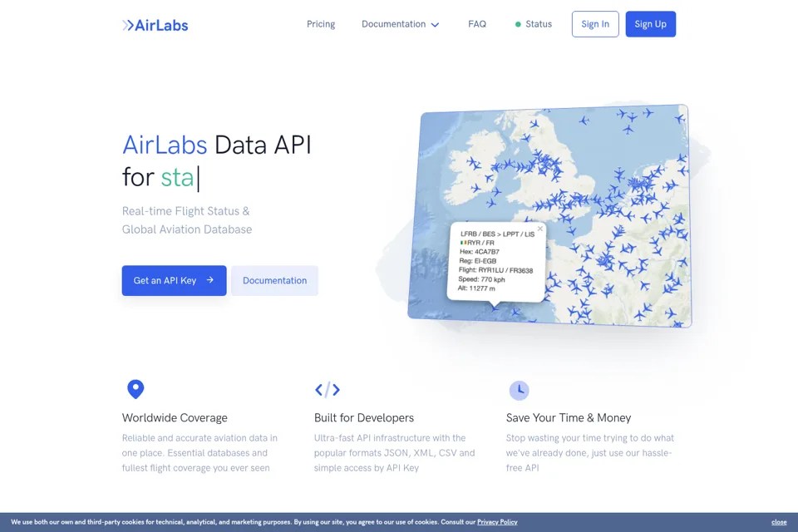This screenshot has height=532, width=798.
Task: Click the 'LFRB / BES > LPPT / LIS' route text
Action: pyautogui.click(x=498, y=234)
